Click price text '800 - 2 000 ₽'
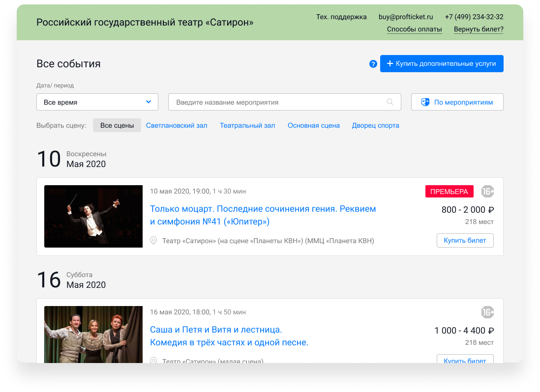The image size is (540, 392). 468,210
